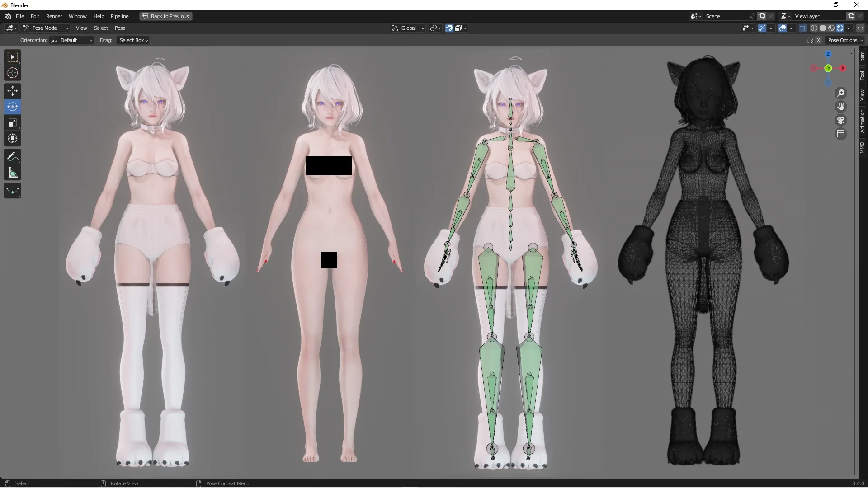This screenshot has width=868, height=488.
Task: Open the Pipeline menu
Action: (x=119, y=16)
